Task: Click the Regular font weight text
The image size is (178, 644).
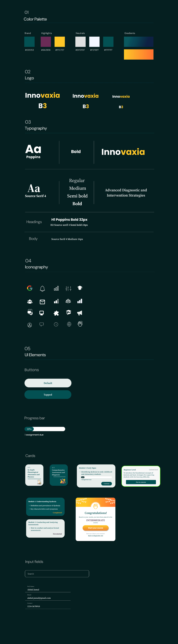Action: [77, 180]
